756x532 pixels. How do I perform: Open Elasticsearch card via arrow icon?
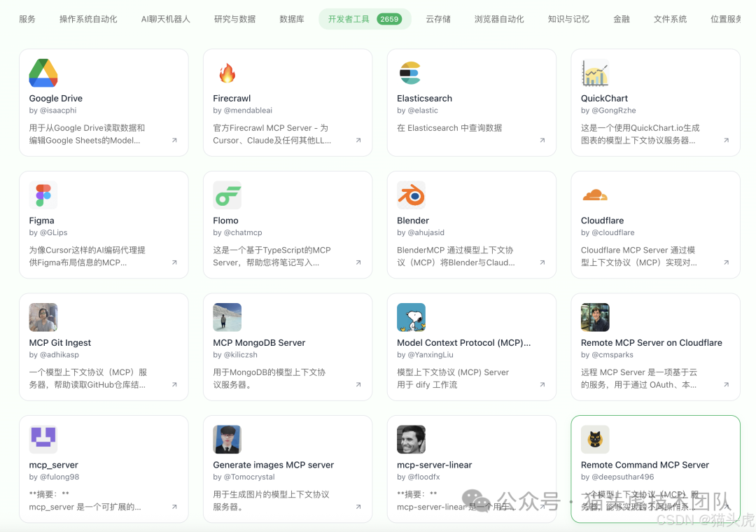tap(542, 141)
